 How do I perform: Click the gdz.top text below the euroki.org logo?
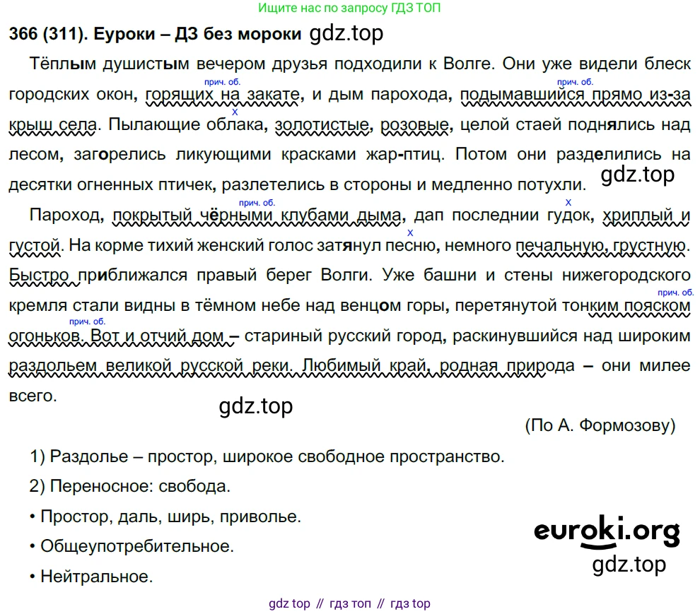(x=629, y=565)
